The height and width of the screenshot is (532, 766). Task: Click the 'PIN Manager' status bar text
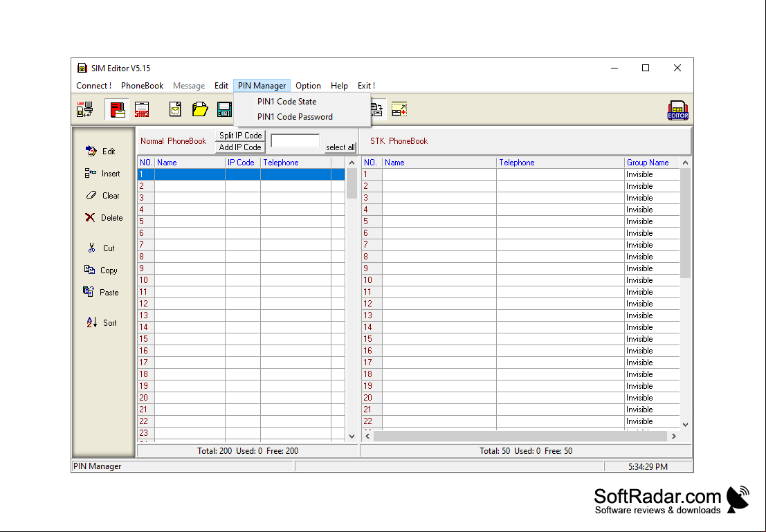(x=97, y=466)
